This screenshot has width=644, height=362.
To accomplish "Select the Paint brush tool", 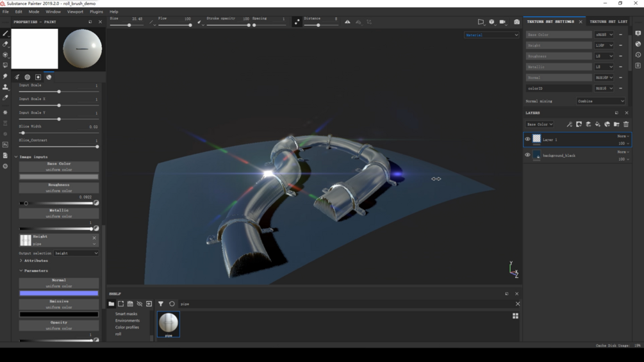I will coord(5,34).
